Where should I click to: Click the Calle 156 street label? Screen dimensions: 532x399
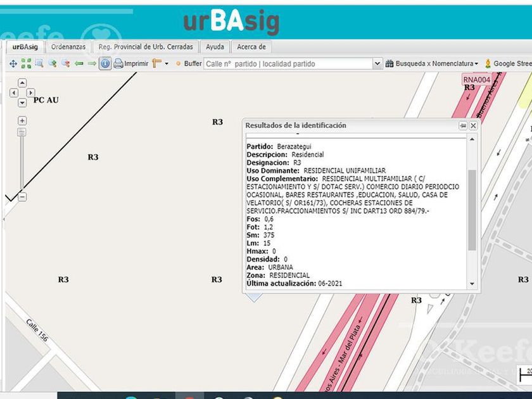pos(37,330)
